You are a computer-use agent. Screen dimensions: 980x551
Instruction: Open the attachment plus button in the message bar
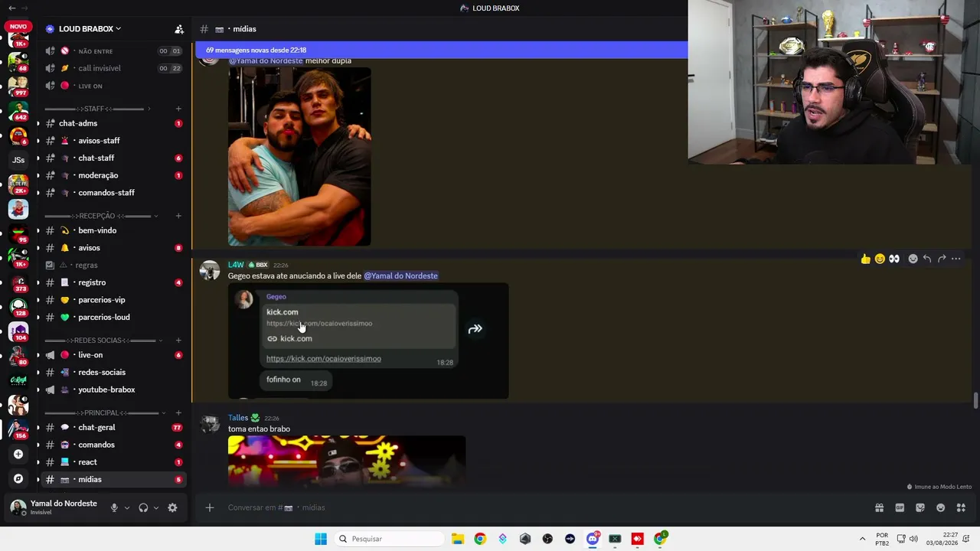point(209,507)
